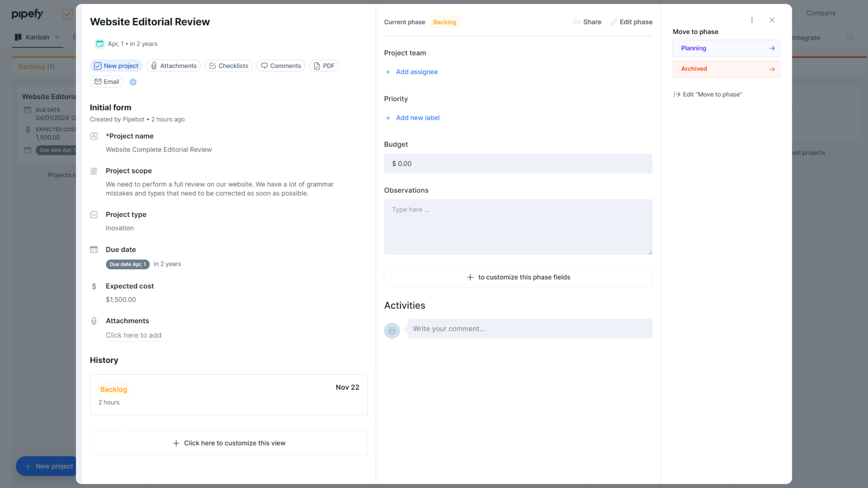Viewport: 868px width, 488px height.
Task: Open the Company menu at top right
Action: [x=821, y=13]
